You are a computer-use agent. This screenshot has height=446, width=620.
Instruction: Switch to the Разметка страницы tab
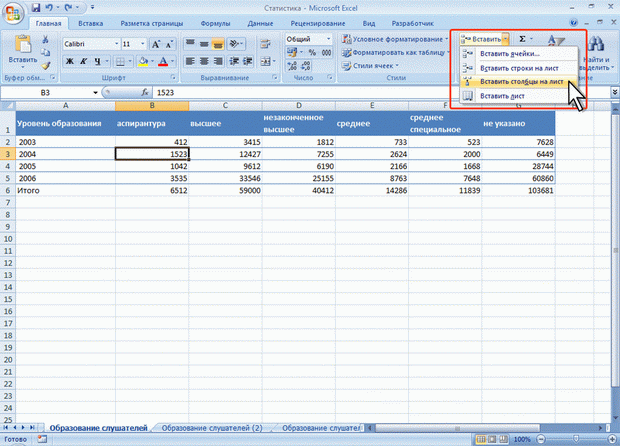152,23
